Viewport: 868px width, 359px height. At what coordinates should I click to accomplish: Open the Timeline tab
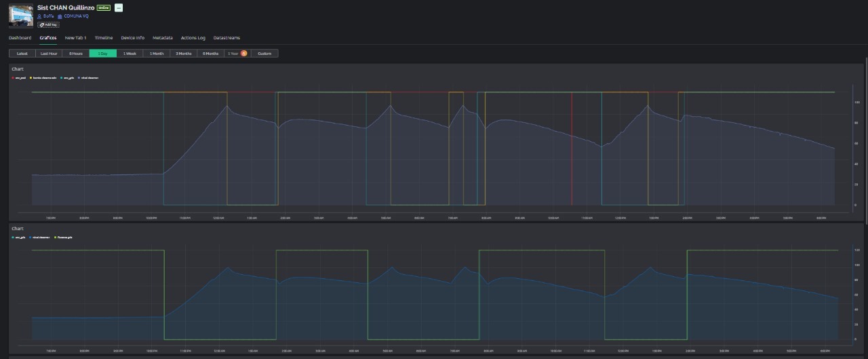click(x=104, y=38)
